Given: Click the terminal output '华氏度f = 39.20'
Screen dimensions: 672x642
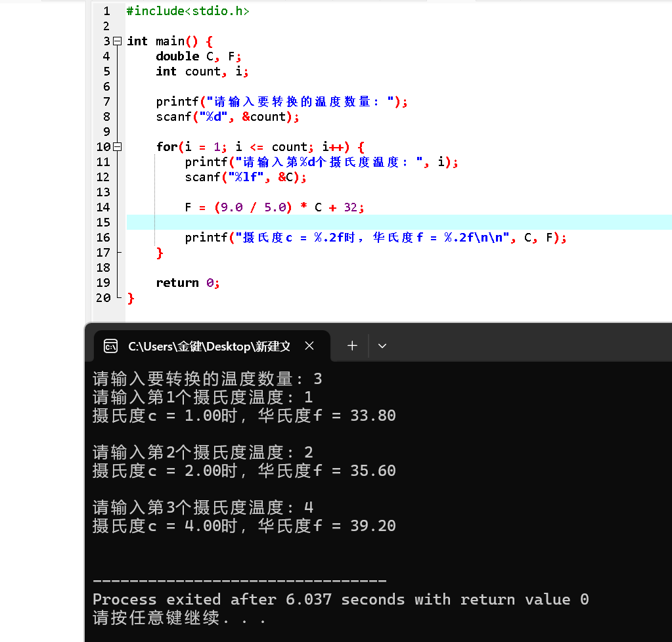Looking at the screenshot, I should point(326,526).
